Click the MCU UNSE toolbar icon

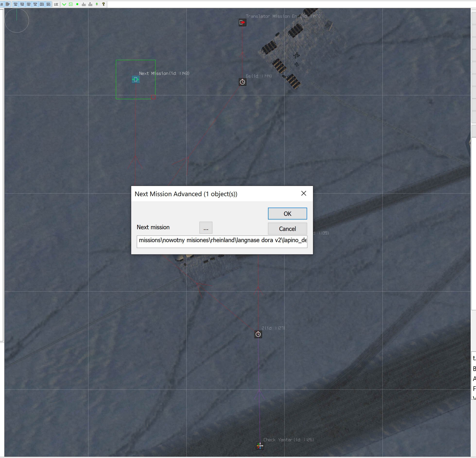[x=42, y=4]
